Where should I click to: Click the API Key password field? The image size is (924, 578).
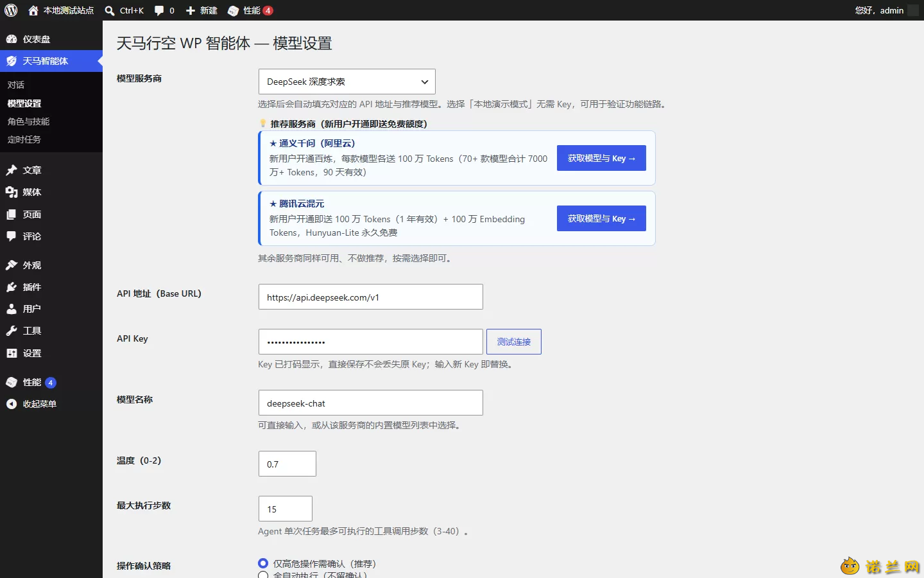click(x=371, y=342)
